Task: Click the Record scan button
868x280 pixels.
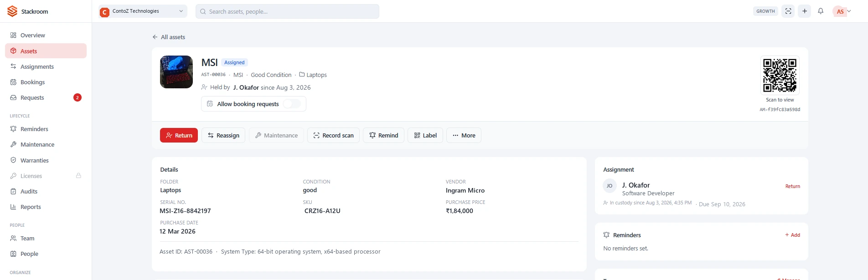Action: [x=333, y=135]
